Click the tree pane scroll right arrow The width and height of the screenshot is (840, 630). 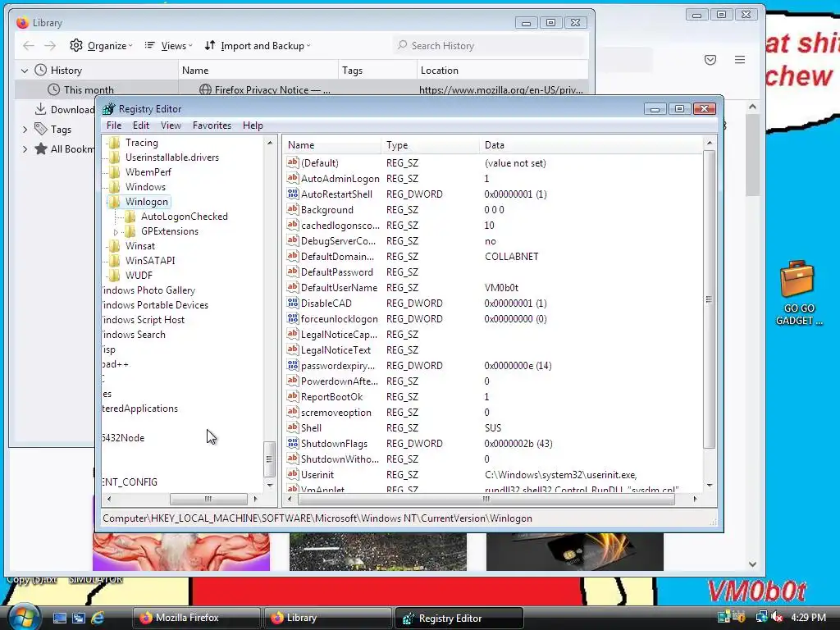256,499
